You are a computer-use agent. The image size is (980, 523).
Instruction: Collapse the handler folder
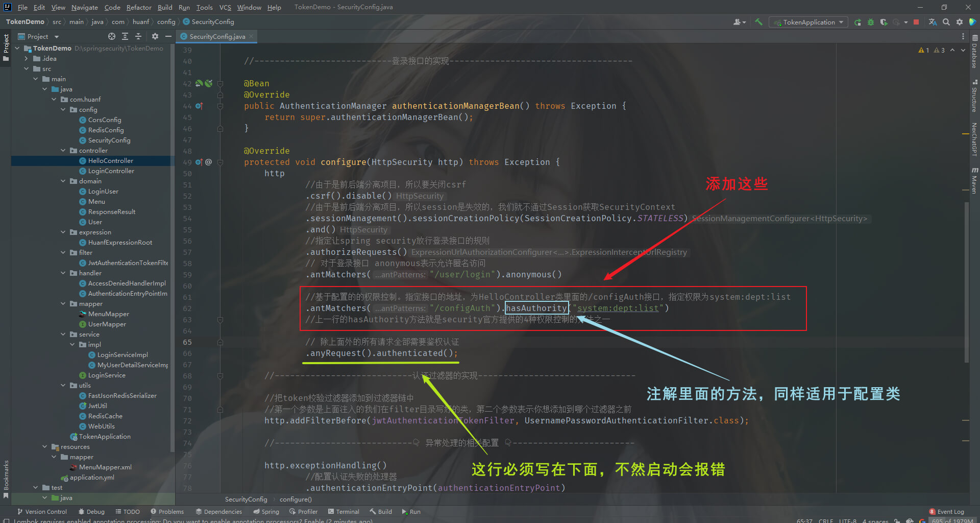click(63, 273)
